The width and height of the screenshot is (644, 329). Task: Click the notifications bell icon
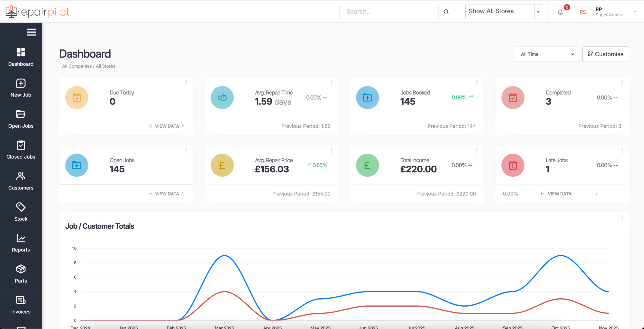560,12
